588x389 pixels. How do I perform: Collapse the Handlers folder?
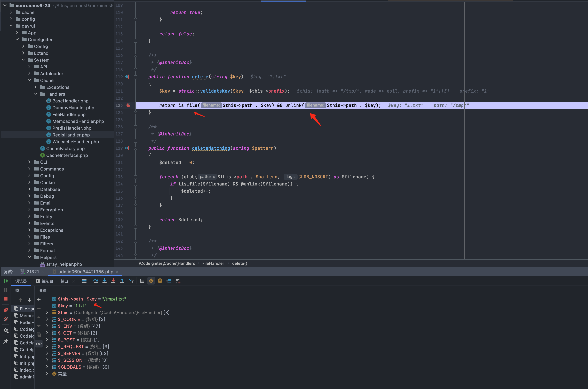tap(35, 94)
